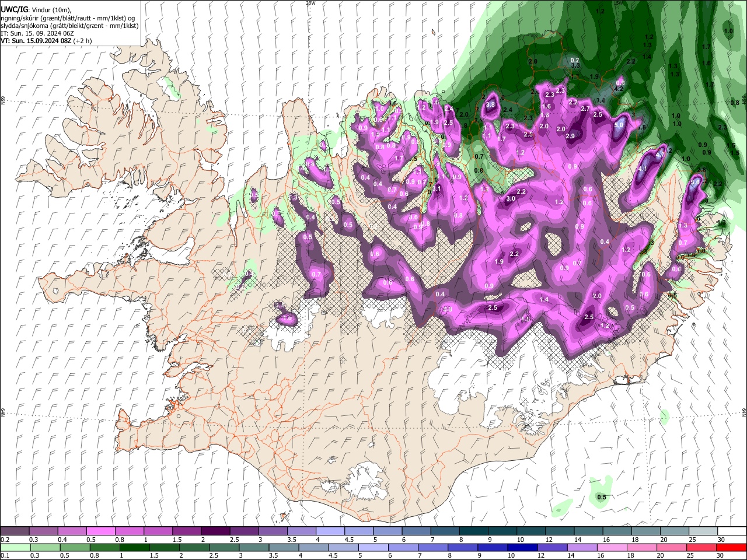Click the '2.9' precipitation value on the map
The height and width of the screenshot is (560, 747).
(570, 136)
